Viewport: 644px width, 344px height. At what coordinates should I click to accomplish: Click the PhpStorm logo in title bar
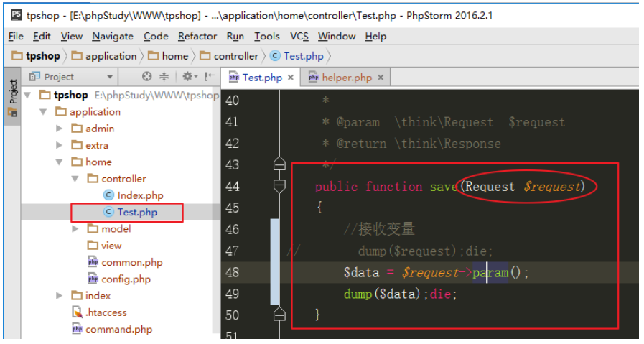17,15
